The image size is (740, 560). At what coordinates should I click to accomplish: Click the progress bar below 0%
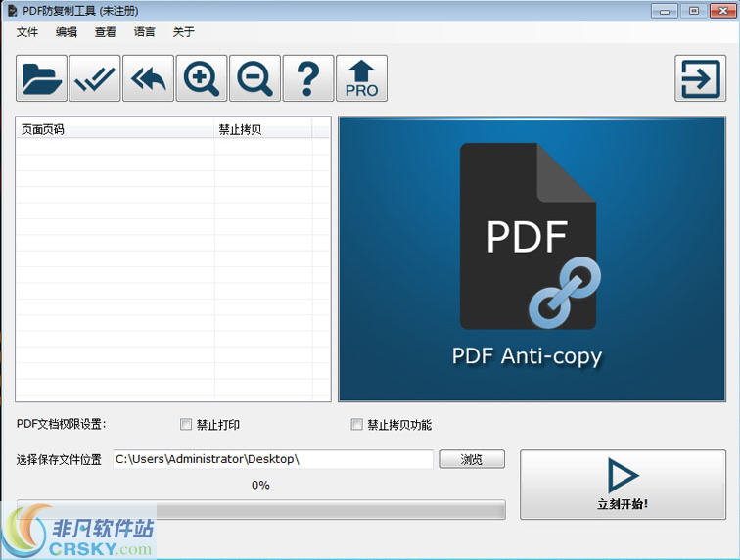(x=261, y=510)
